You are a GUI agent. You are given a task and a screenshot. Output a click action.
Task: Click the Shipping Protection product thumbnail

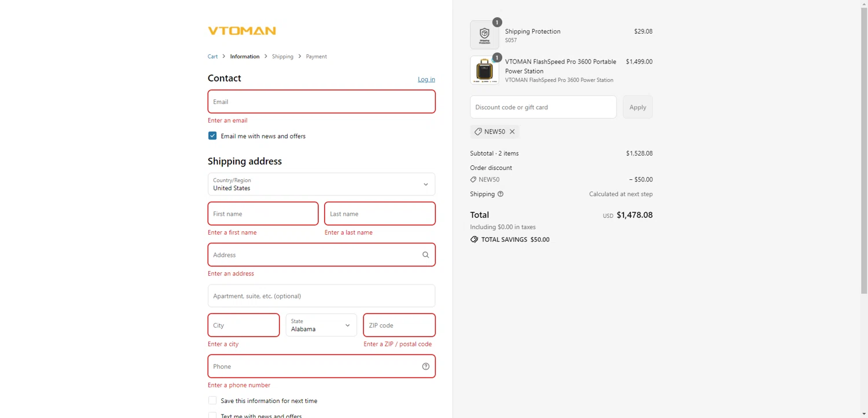484,35
